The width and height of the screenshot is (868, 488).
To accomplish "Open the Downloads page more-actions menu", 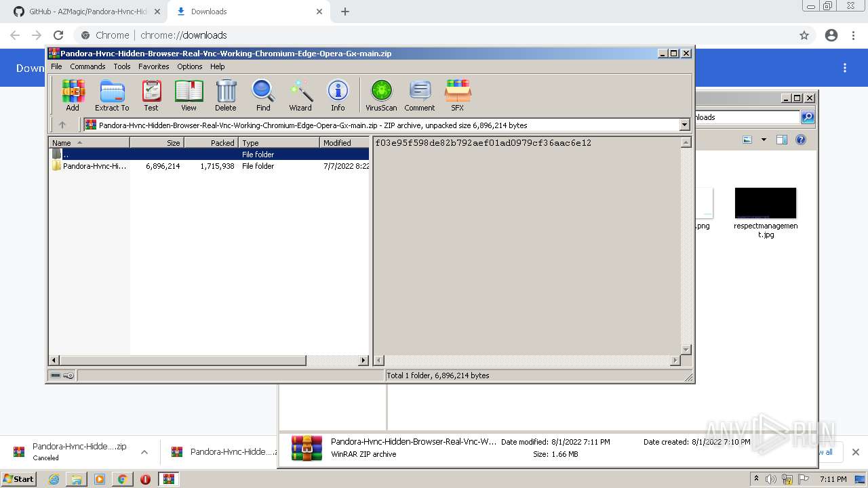I will [845, 68].
